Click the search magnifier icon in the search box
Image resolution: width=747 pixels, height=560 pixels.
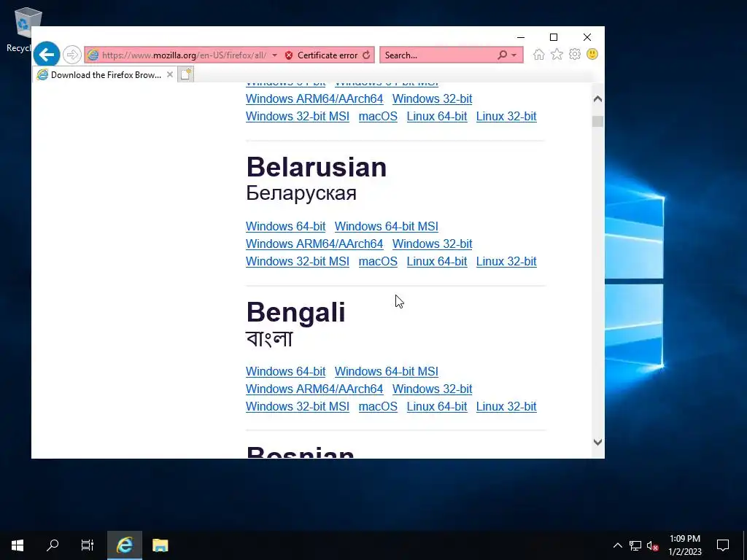point(502,55)
